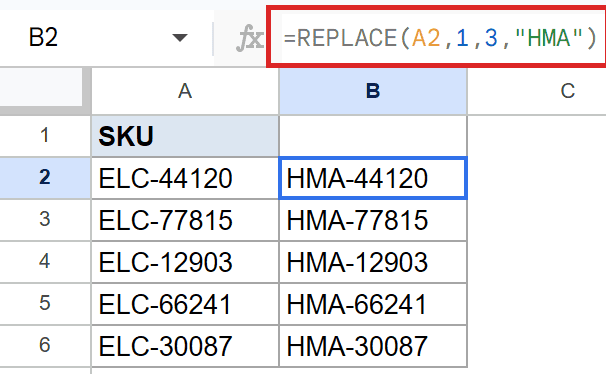
Task: Click the select-all corner box
Action: (x=41, y=87)
